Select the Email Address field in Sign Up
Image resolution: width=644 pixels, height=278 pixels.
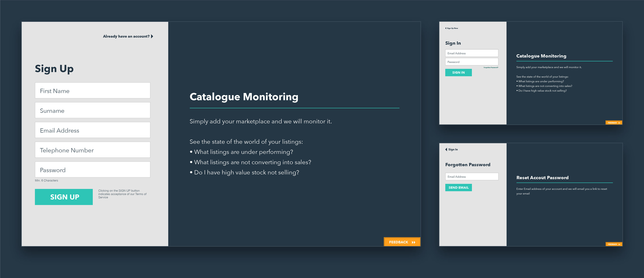tap(93, 130)
